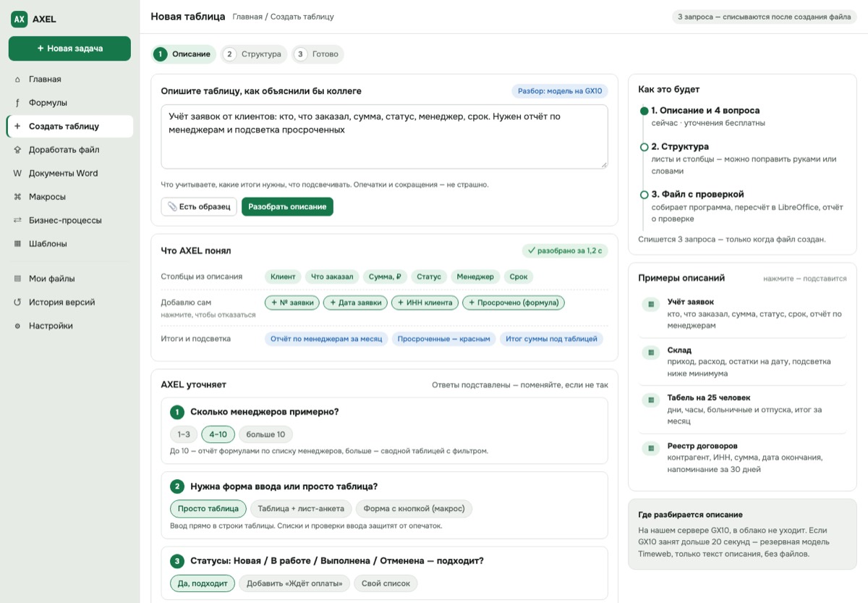
Task: Click Разобрать описание button
Action: (287, 206)
